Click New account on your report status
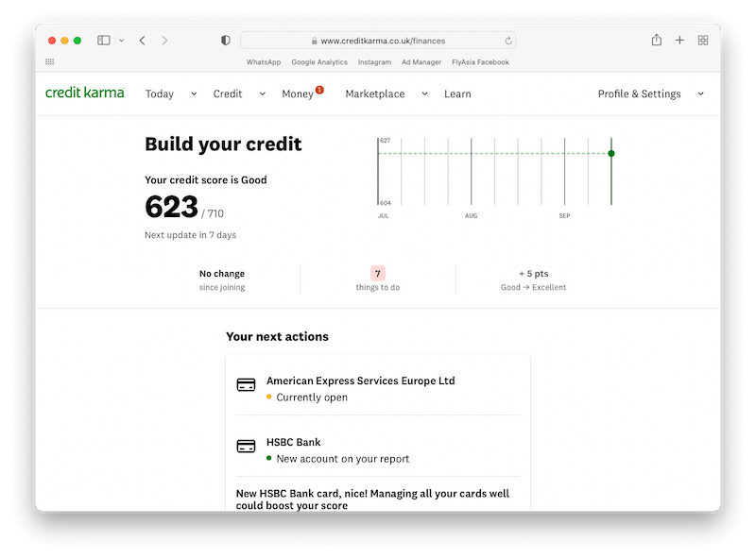The width and height of the screenshot is (756, 558). click(x=343, y=459)
